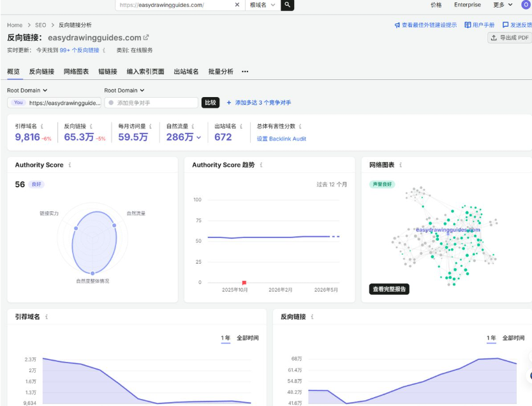This screenshot has width=532, height=406.
Task: Open 查看最佳外链建设提示 link
Action: [425, 25]
